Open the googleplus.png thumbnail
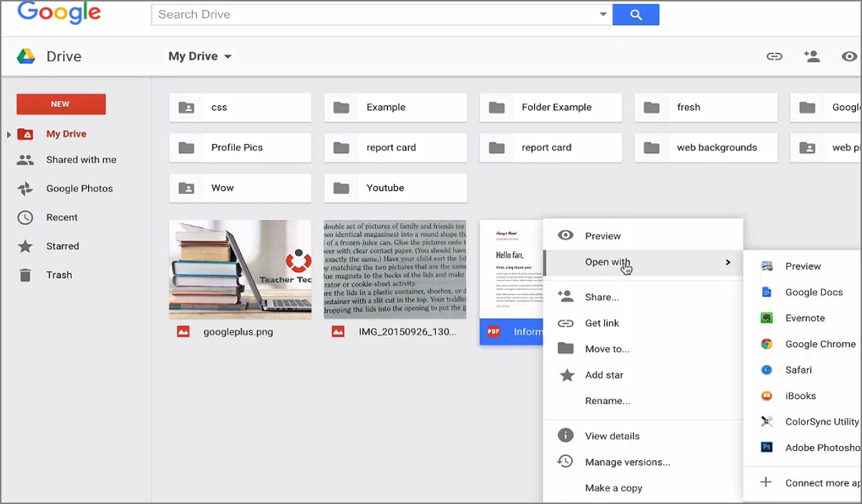Image resolution: width=862 pixels, height=504 pixels. click(x=240, y=269)
